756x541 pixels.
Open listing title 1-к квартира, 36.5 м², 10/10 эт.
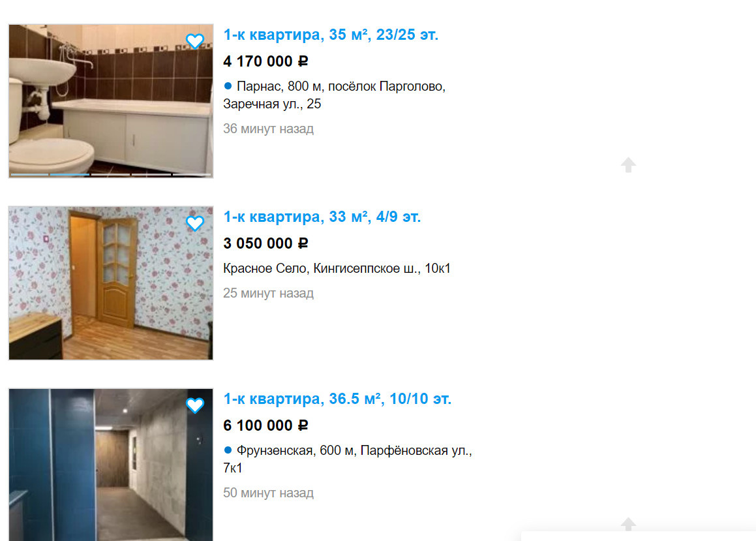[337, 399]
